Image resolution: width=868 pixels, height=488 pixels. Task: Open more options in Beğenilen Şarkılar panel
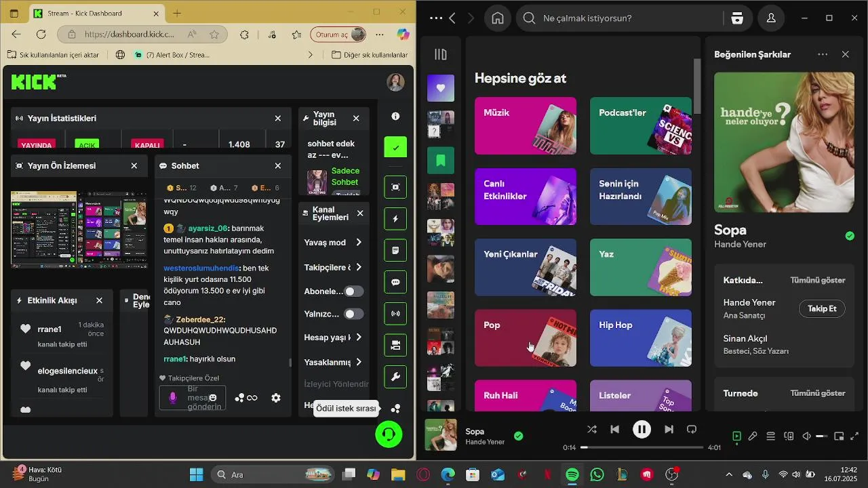pyautogui.click(x=823, y=54)
